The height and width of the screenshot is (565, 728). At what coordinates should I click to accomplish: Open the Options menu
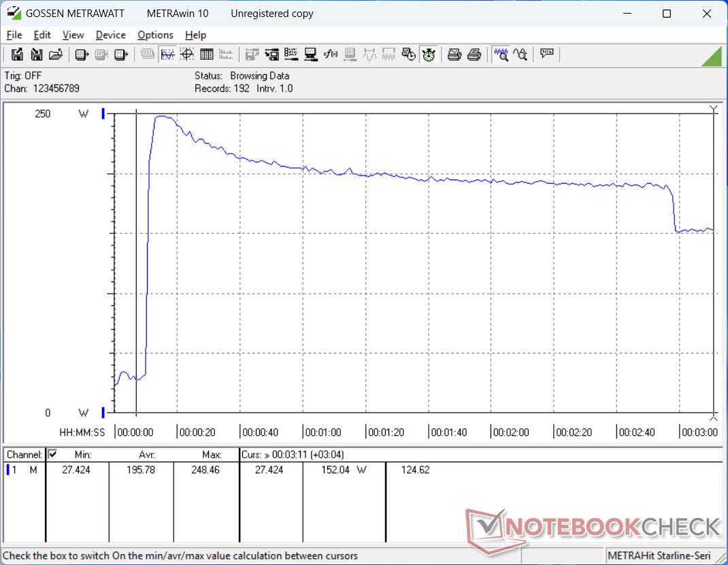point(155,35)
